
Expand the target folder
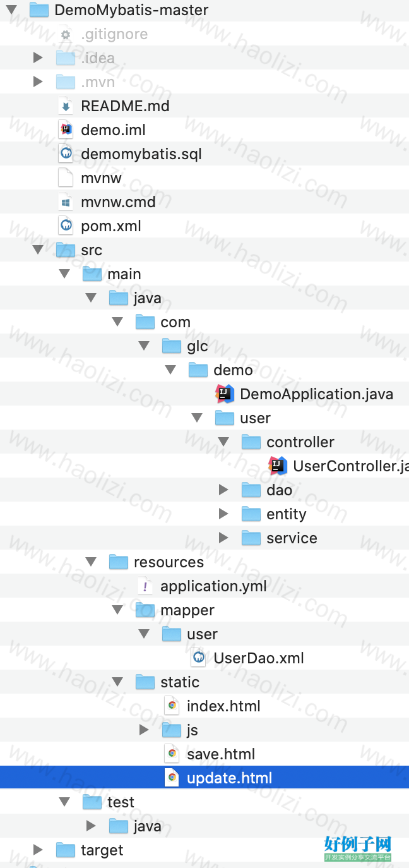pos(38,850)
